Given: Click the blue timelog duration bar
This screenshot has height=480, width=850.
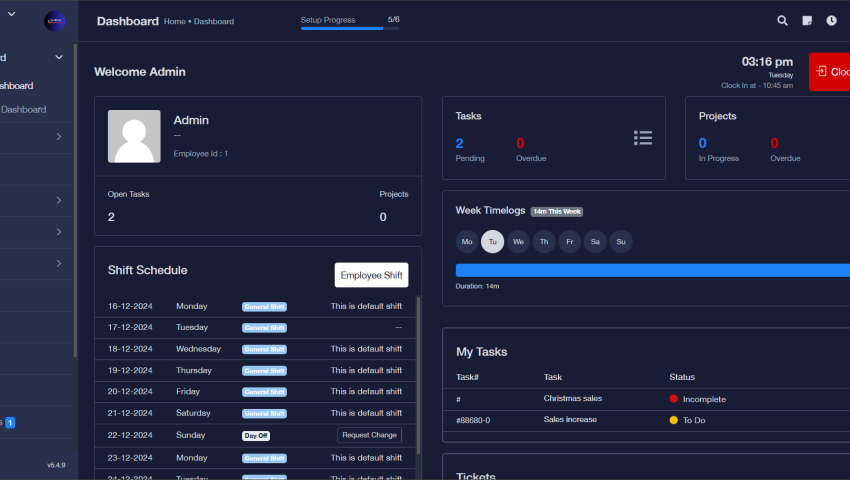Looking at the screenshot, I should 653,270.
